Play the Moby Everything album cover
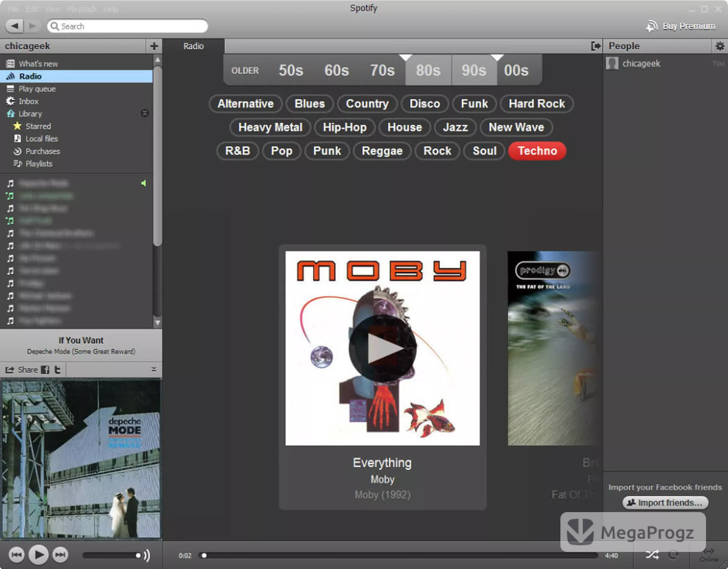The width and height of the screenshot is (728, 569). pos(382,348)
